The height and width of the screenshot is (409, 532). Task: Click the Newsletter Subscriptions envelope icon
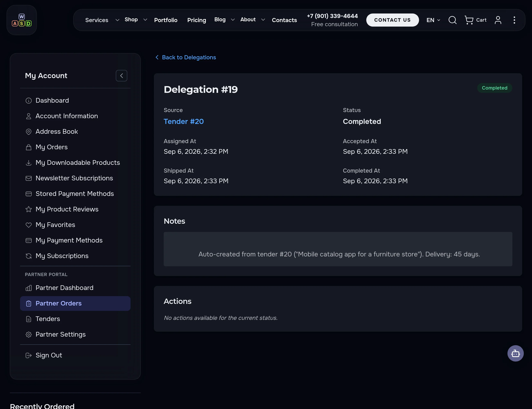pos(28,178)
